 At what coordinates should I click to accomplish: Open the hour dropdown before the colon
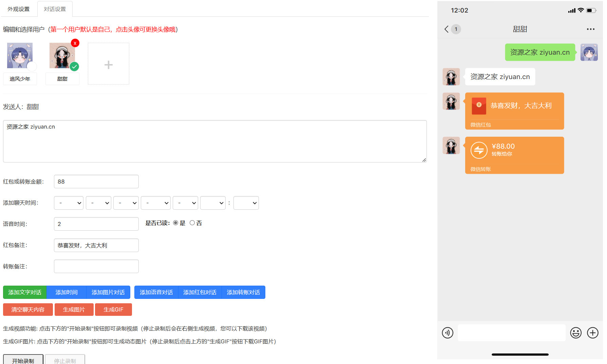(213, 203)
